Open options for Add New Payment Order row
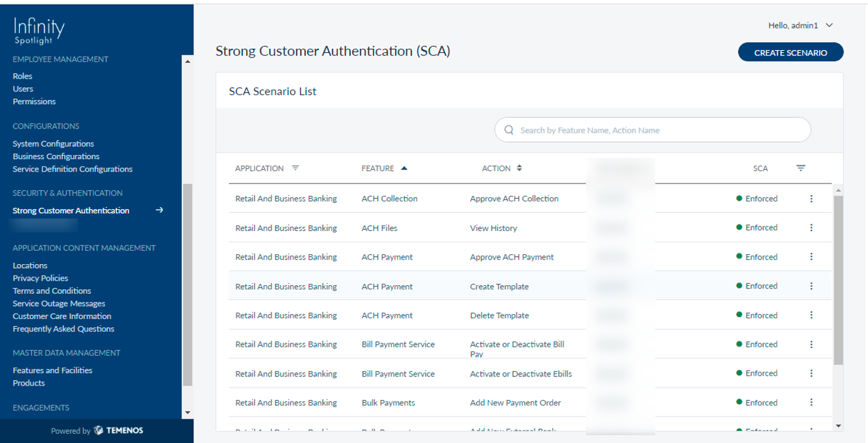The height and width of the screenshot is (443, 868). pos(811,402)
